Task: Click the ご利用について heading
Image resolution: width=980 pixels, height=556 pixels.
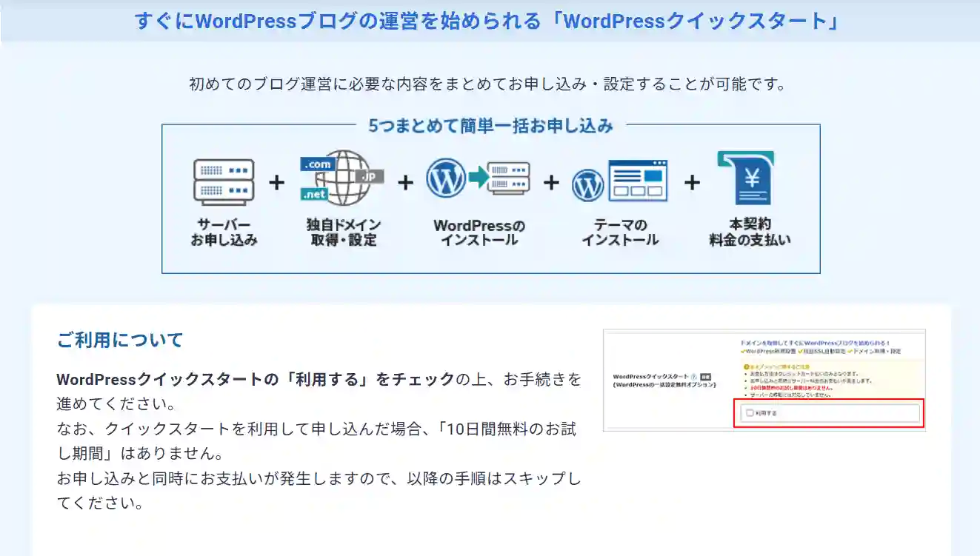Action: click(x=119, y=340)
